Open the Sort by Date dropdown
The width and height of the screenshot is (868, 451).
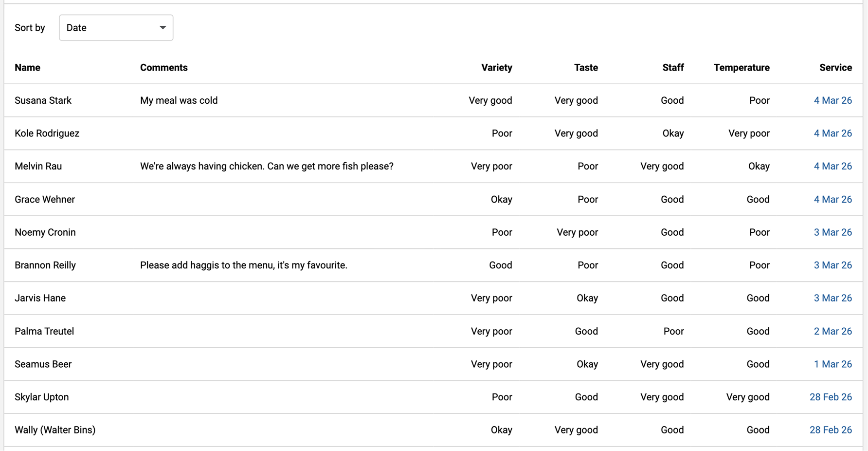(115, 28)
